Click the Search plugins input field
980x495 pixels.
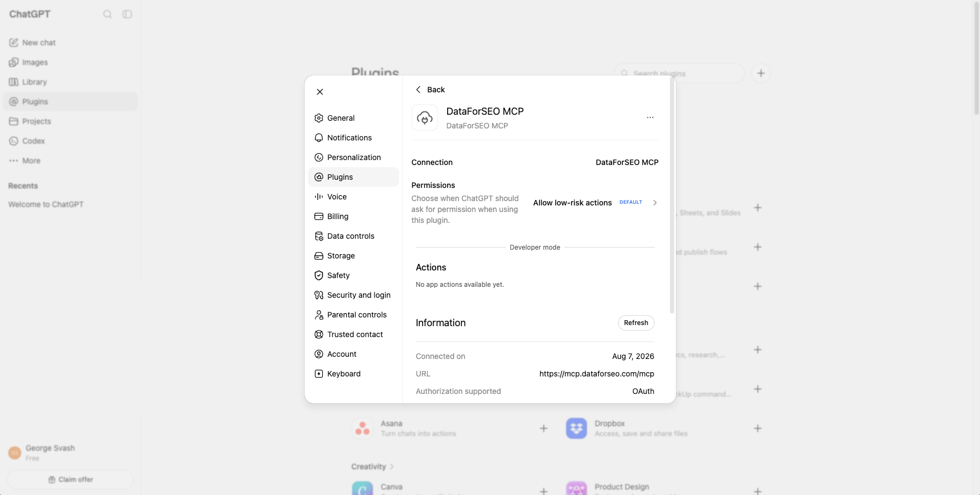(x=679, y=73)
